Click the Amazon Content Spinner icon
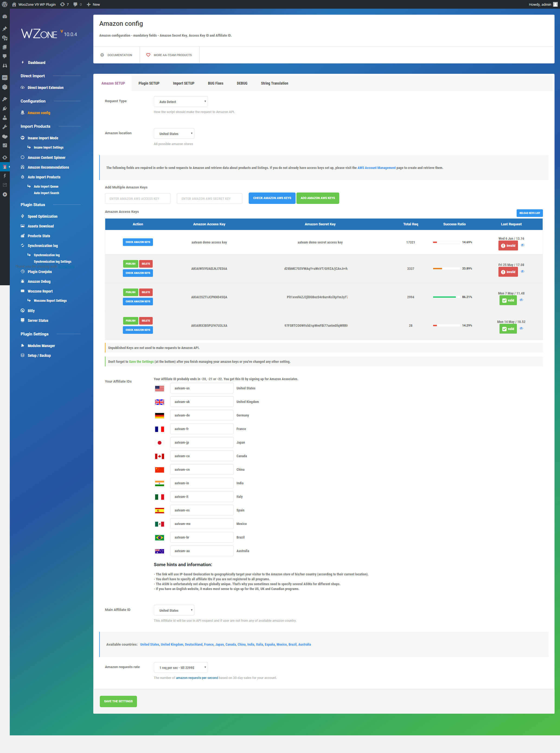Viewport: 560px width, 753px height. tap(23, 157)
